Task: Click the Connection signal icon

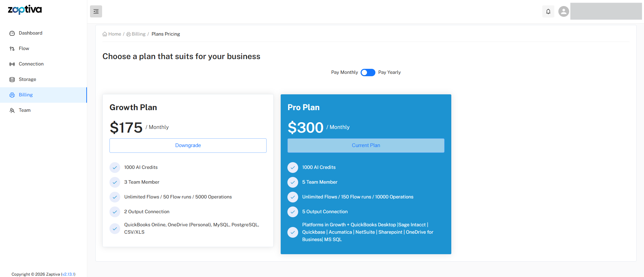Action: (12, 64)
